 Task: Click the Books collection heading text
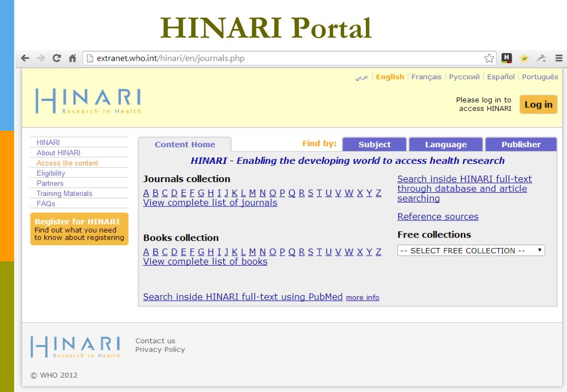coord(181,238)
